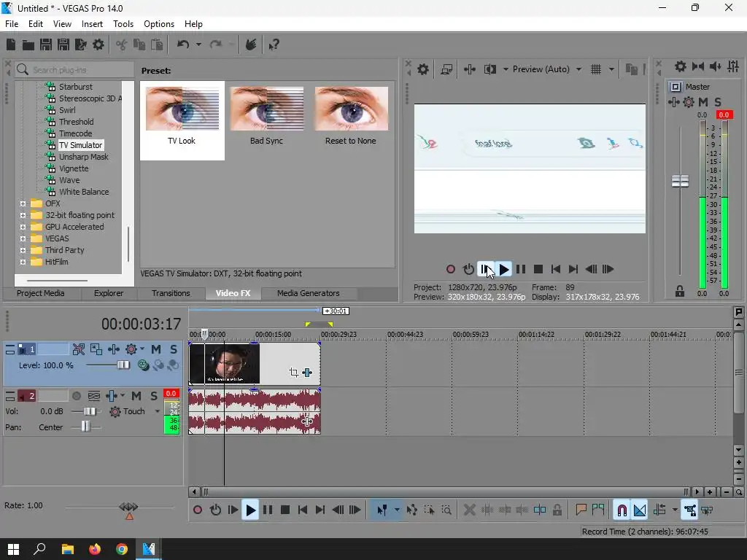Save project using the first floppy icon
This screenshot has width=747, height=560.
coord(46,44)
